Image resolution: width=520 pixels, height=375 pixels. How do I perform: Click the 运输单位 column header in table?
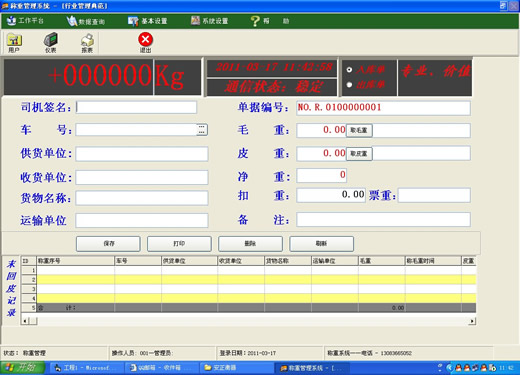click(x=335, y=261)
